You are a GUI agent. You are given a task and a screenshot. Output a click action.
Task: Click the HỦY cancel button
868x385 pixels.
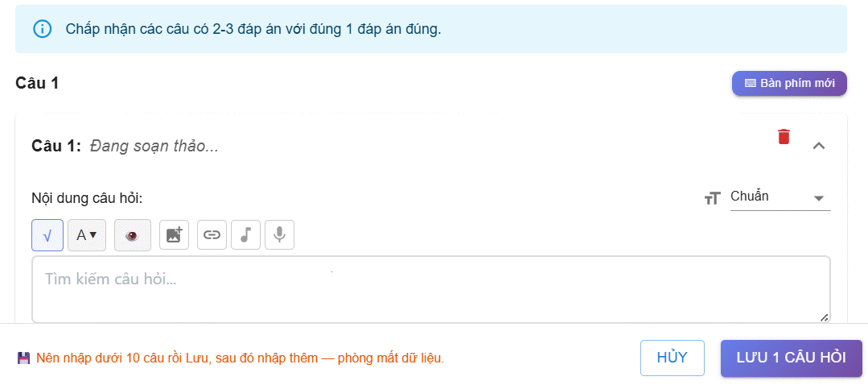coord(672,358)
